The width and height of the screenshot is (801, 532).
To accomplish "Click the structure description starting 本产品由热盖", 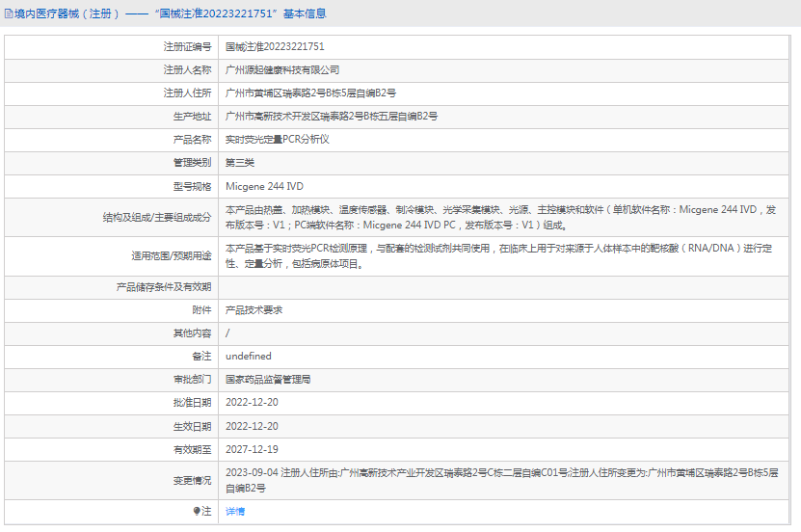I will (500, 218).
